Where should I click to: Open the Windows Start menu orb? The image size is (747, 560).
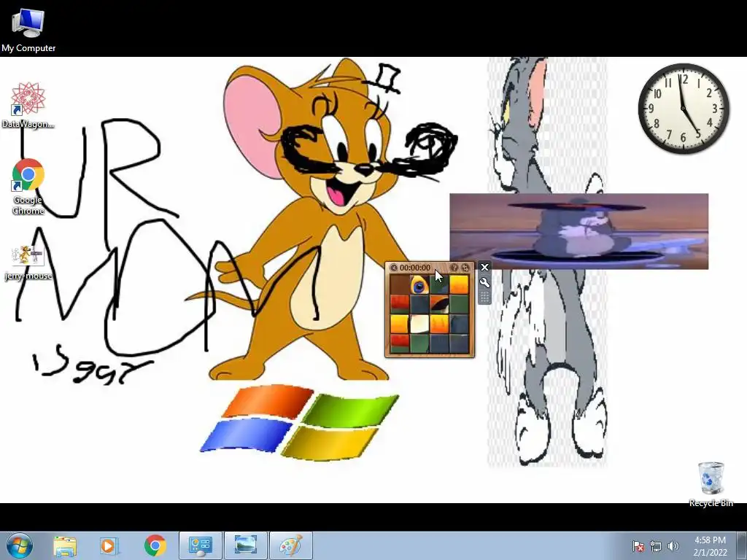(x=20, y=545)
